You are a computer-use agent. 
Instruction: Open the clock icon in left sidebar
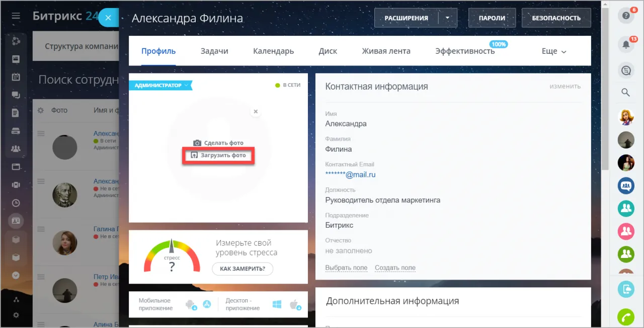16,203
